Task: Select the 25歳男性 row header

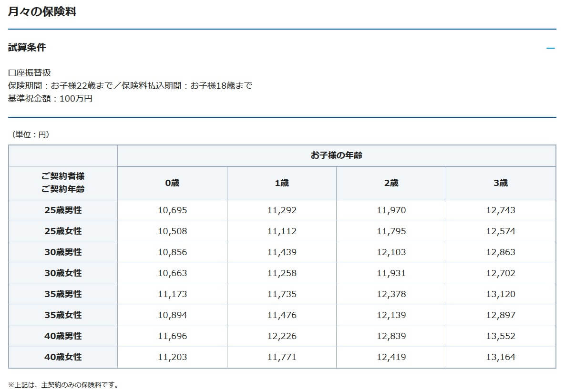Action: 63,210
